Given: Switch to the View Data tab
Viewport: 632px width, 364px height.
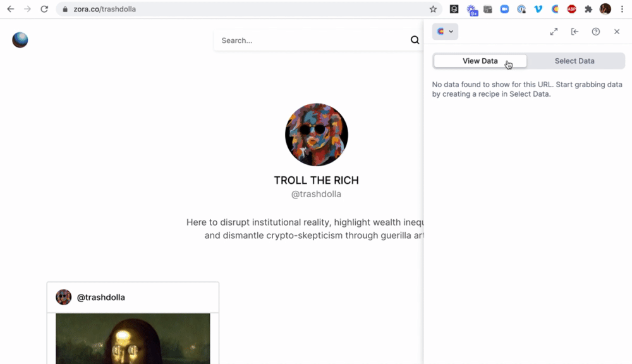Looking at the screenshot, I should coord(480,61).
